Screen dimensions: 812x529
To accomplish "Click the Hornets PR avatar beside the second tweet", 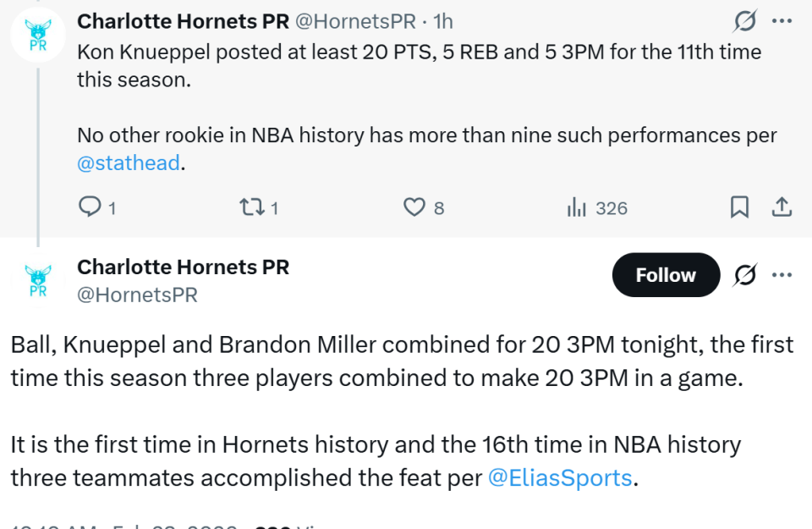I will [x=38, y=280].
